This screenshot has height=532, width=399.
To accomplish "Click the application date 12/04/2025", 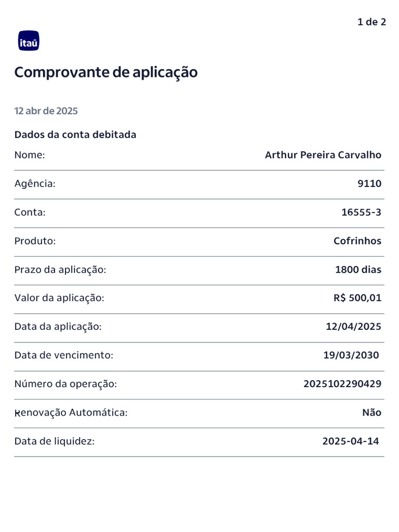I will (353, 326).
